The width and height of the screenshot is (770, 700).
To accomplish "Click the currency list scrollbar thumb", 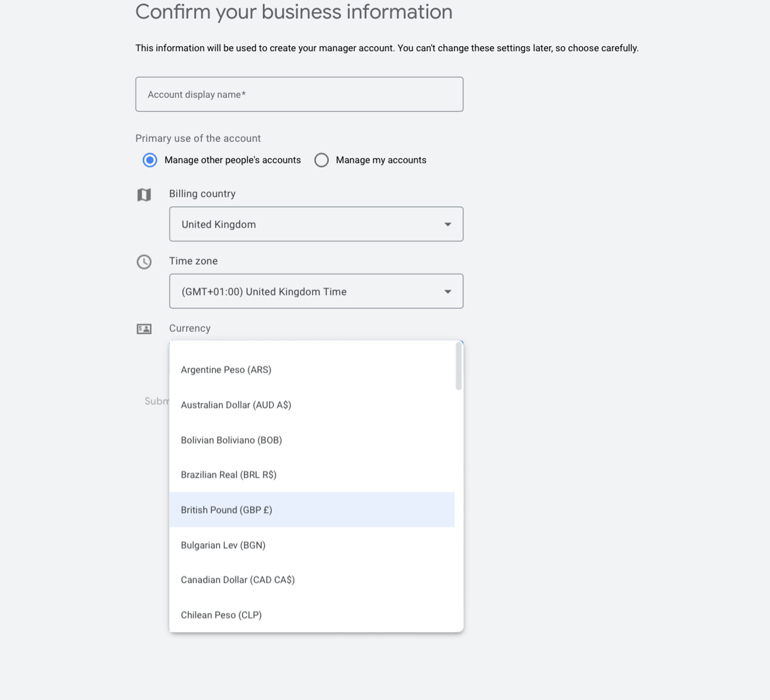I will pos(459,367).
